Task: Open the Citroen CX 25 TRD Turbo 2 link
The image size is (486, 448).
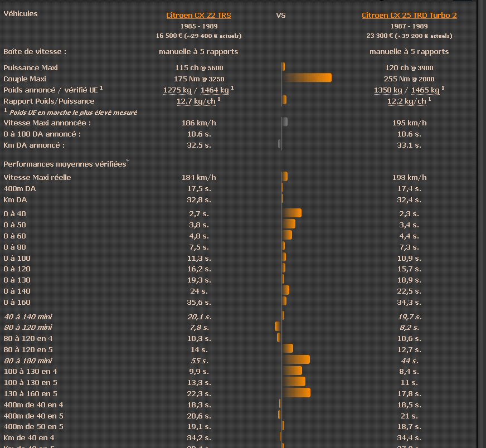Action: tap(409, 16)
